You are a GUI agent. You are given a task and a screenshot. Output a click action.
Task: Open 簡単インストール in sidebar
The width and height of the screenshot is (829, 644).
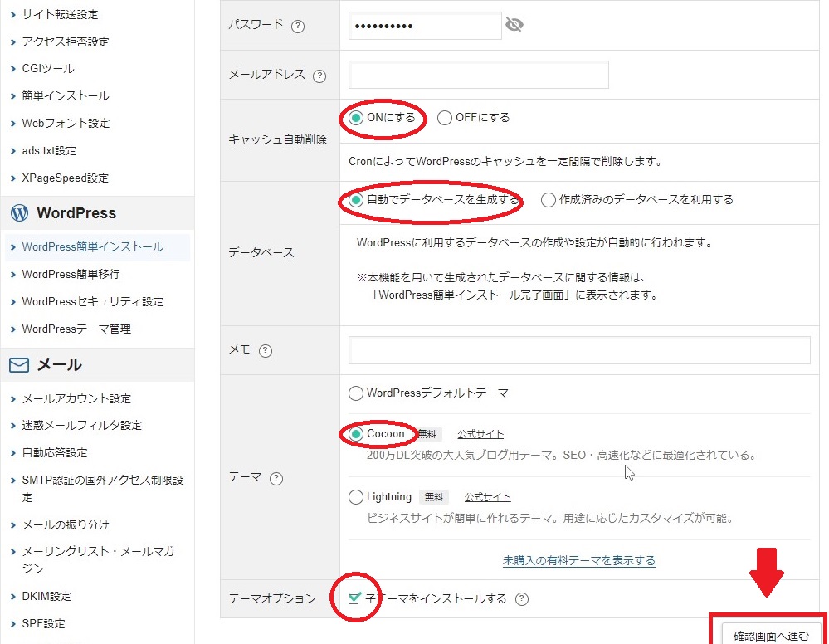click(65, 95)
